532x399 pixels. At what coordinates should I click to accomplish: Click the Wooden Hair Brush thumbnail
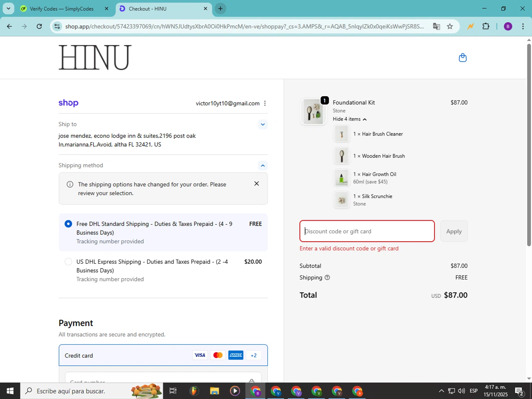click(342, 156)
